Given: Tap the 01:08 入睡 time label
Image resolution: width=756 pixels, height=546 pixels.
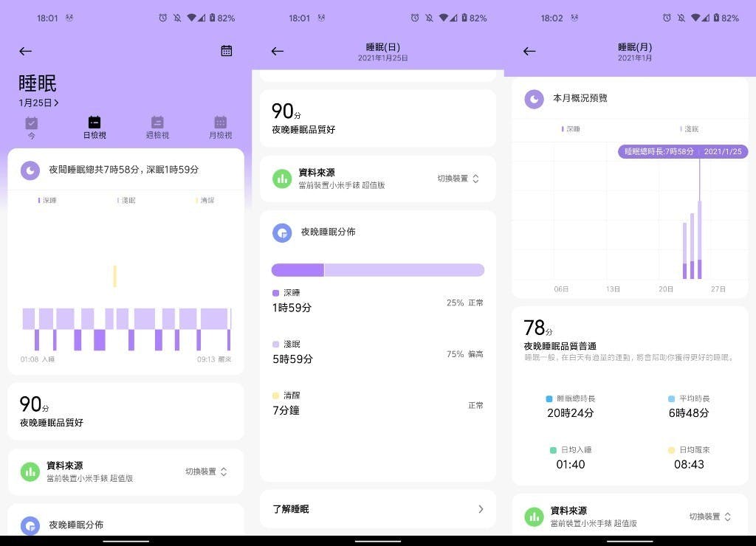Looking at the screenshot, I should pos(38,359).
